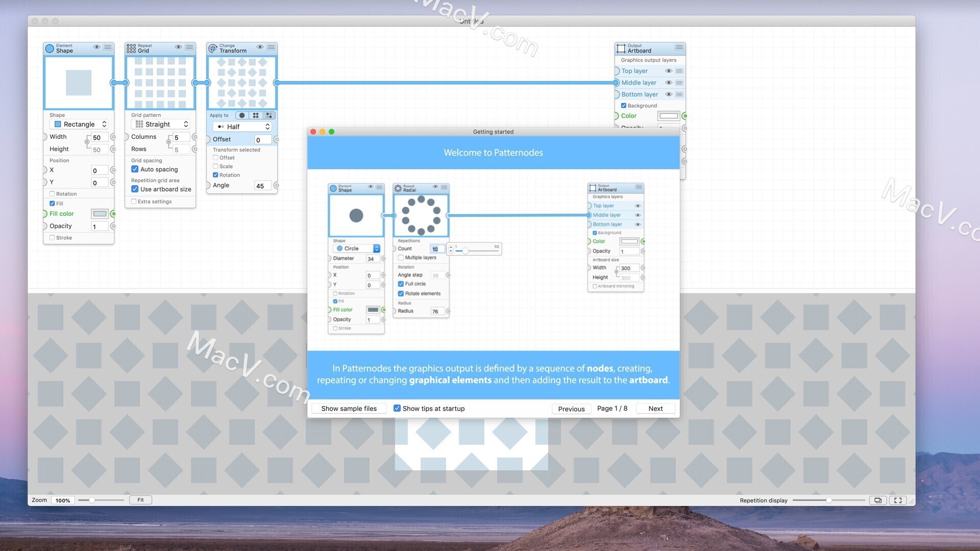Uncheck Fill in Shape node

pos(52,204)
